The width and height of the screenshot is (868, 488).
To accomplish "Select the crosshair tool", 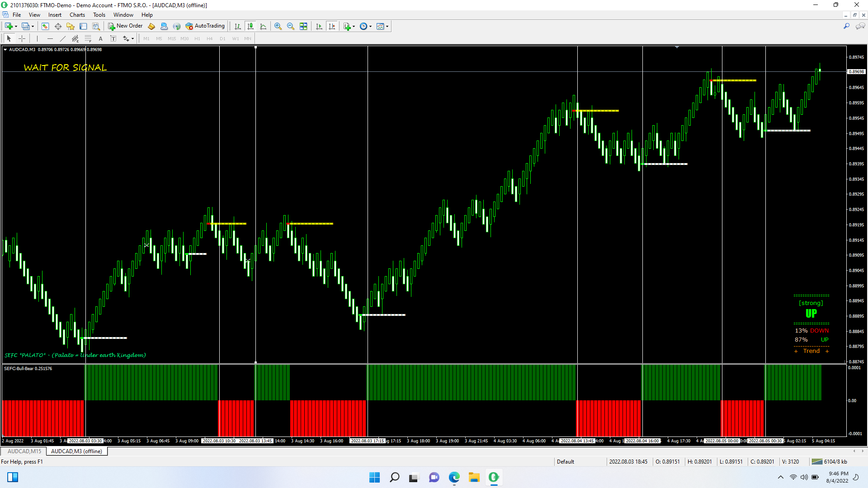I will click(x=22, y=38).
